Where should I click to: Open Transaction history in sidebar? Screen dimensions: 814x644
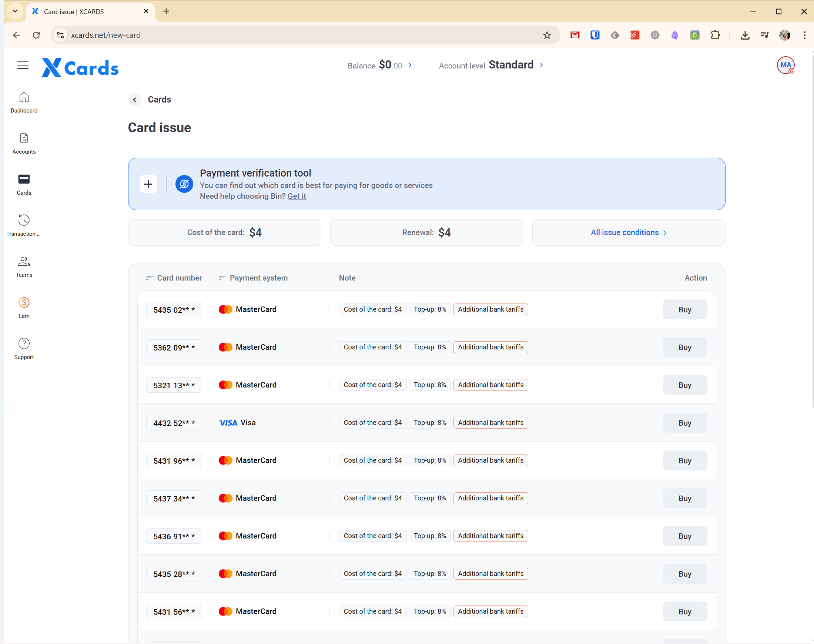pyautogui.click(x=24, y=225)
